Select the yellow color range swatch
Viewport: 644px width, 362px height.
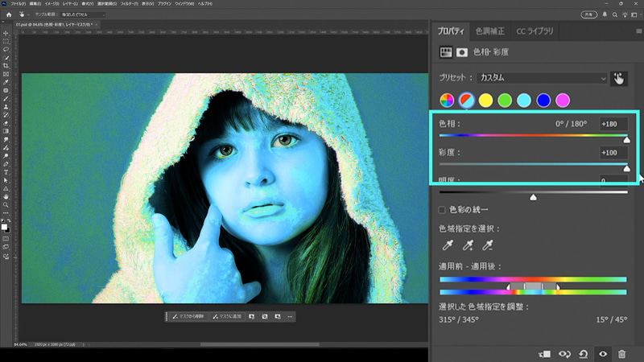[x=485, y=100]
